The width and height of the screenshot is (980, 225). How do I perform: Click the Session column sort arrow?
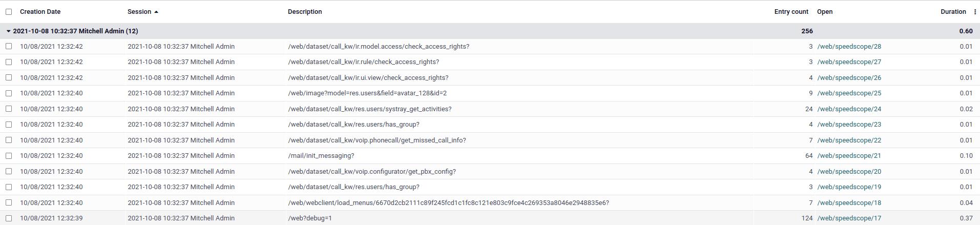[x=156, y=12]
